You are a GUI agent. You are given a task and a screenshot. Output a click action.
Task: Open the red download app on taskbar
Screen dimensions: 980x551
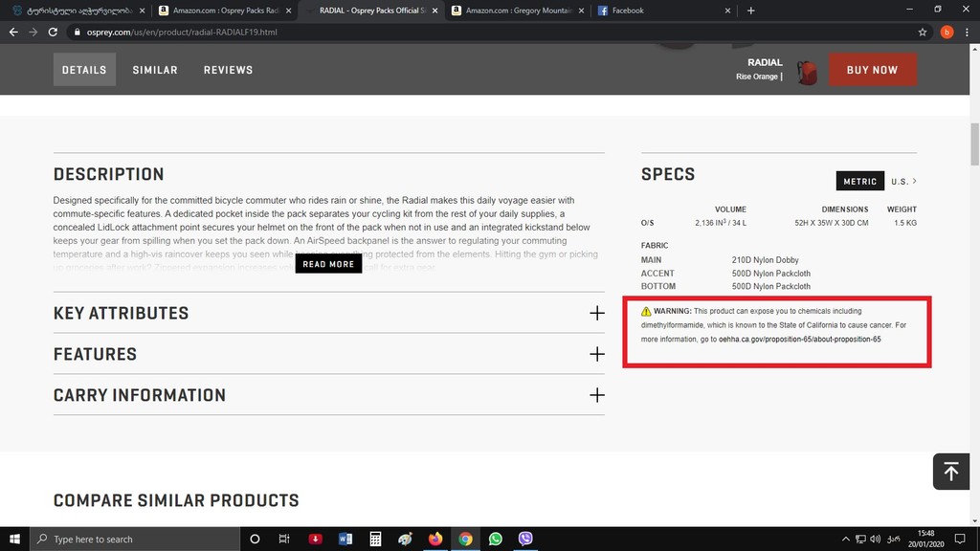(x=315, y=539)
